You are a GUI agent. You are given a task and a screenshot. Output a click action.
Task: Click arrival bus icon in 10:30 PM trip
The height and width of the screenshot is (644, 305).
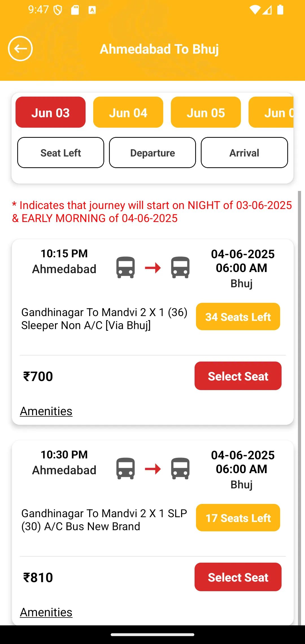[x=180, y=469]
